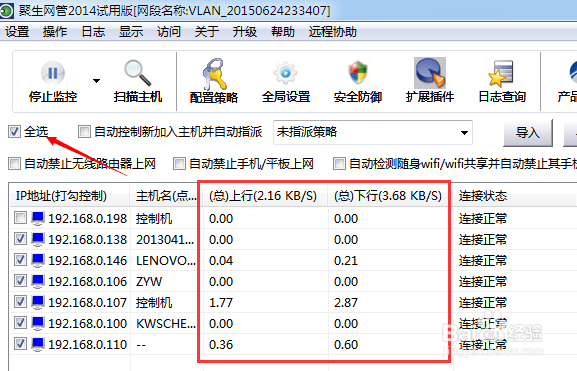Uncheck the box for 192.168.0.110
This screenshot has height=371, width=577.
20,343
